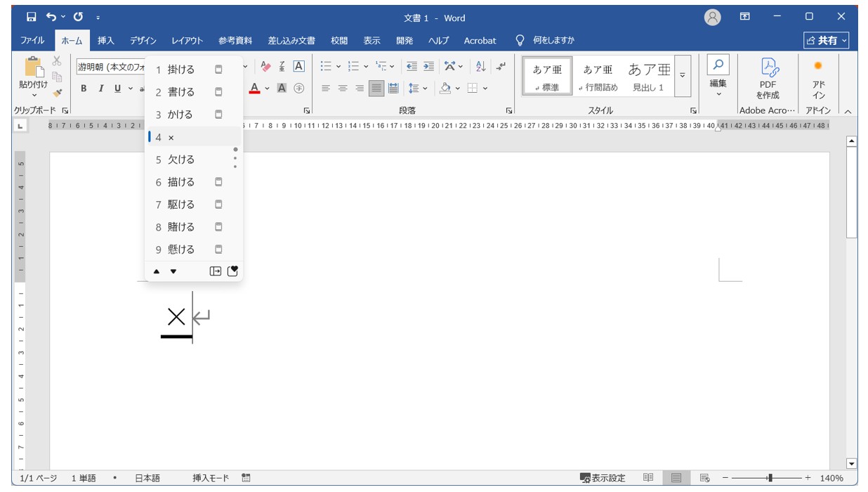Click the font name box 游明朝

[110, 67]
